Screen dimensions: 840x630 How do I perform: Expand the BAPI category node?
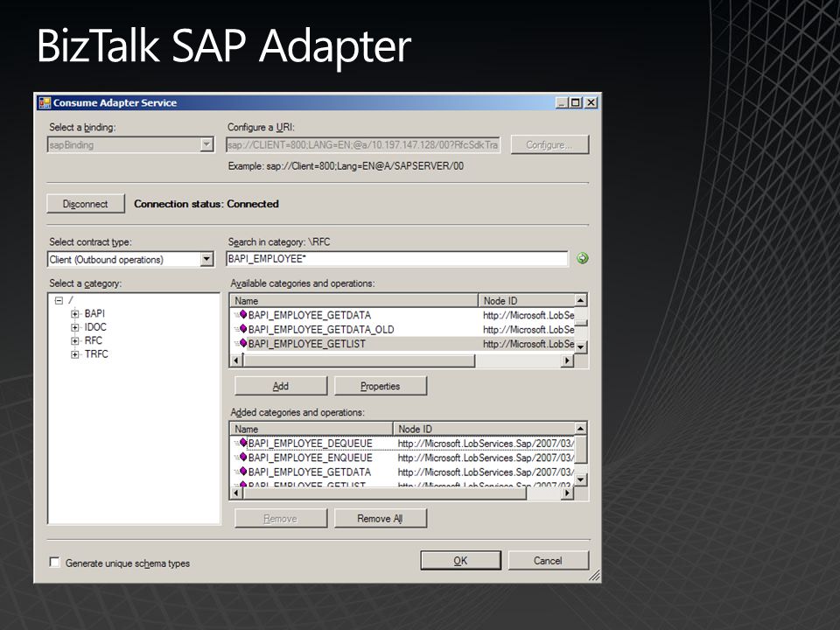75,314
